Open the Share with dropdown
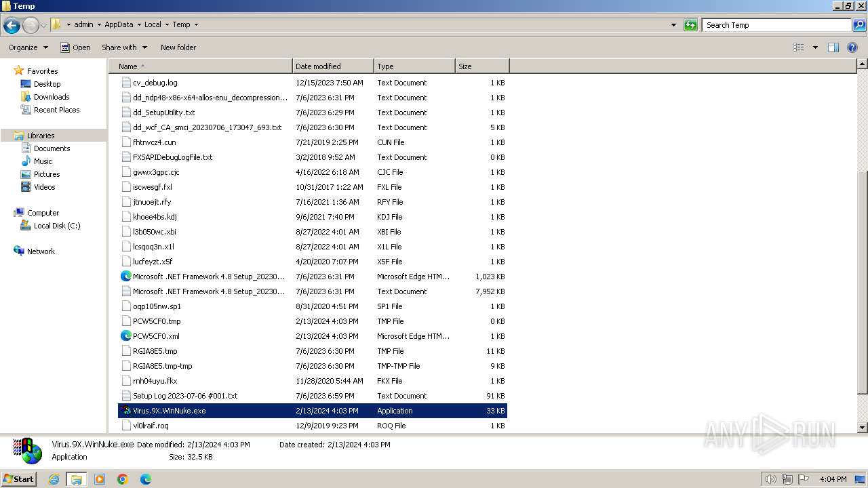The height and width of the screenshot is (488, 868). pos(125,47)
